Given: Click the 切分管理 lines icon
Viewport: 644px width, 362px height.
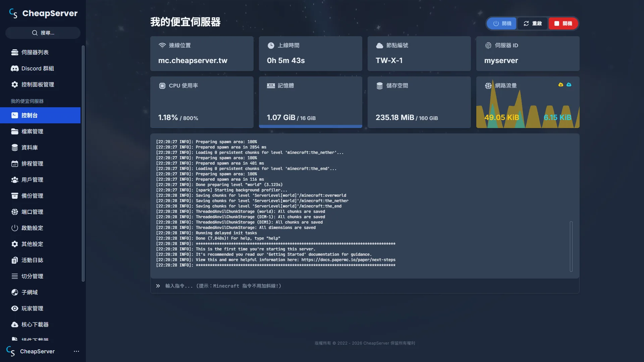Looking at the screenshot, I should click(x=15, y=276).
